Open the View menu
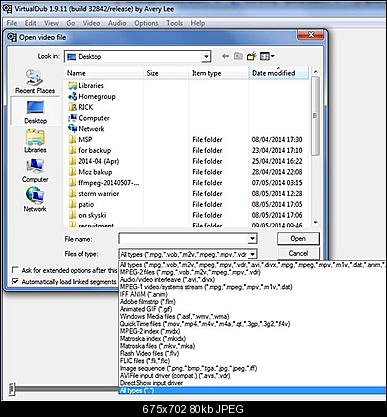The height and width of the screenshot is (417, 387). pyautogui.click(x=51, y=23)
